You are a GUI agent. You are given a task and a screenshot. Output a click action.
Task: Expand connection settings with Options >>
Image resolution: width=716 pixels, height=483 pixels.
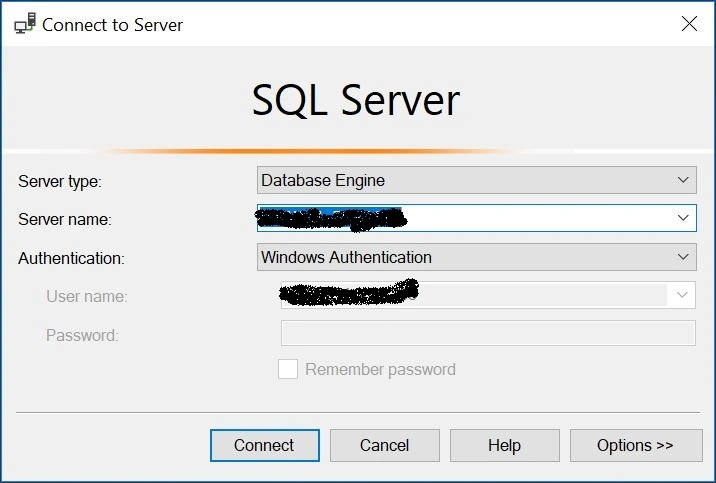pos(636,445)
